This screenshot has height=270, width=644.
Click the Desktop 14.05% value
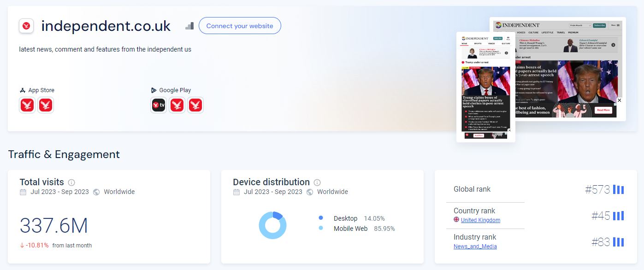click(x=374, y=218)
